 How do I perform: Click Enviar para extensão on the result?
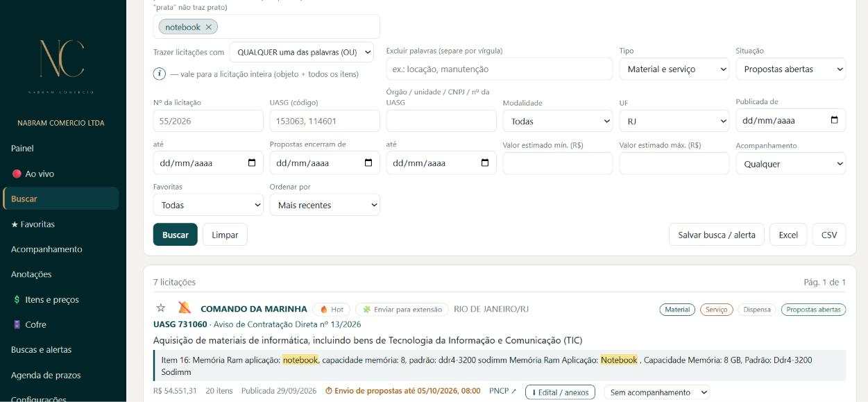[x=402, y=310]
